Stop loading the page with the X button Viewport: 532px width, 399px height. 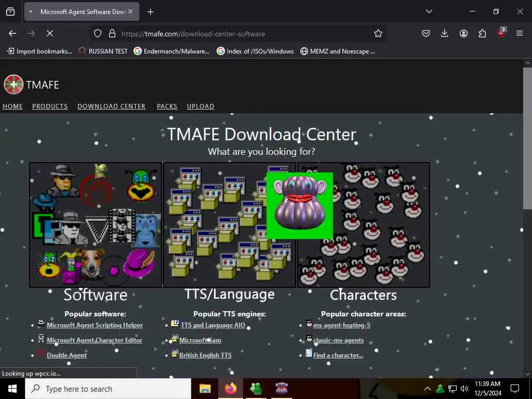[x=49, y=33]
